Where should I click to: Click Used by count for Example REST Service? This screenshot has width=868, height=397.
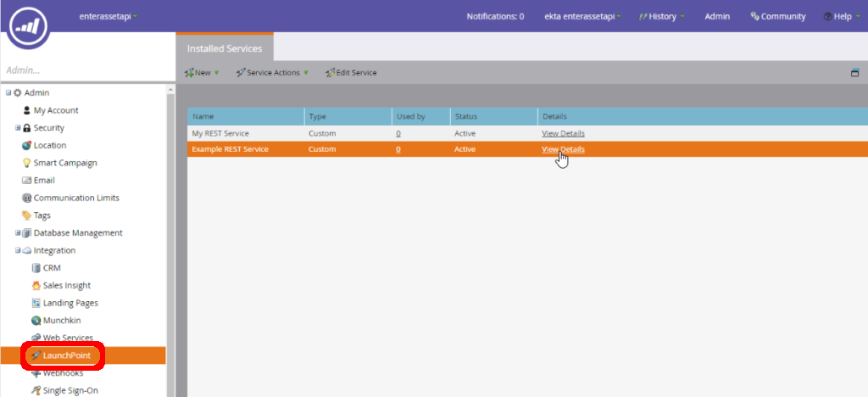coord(398,149)
